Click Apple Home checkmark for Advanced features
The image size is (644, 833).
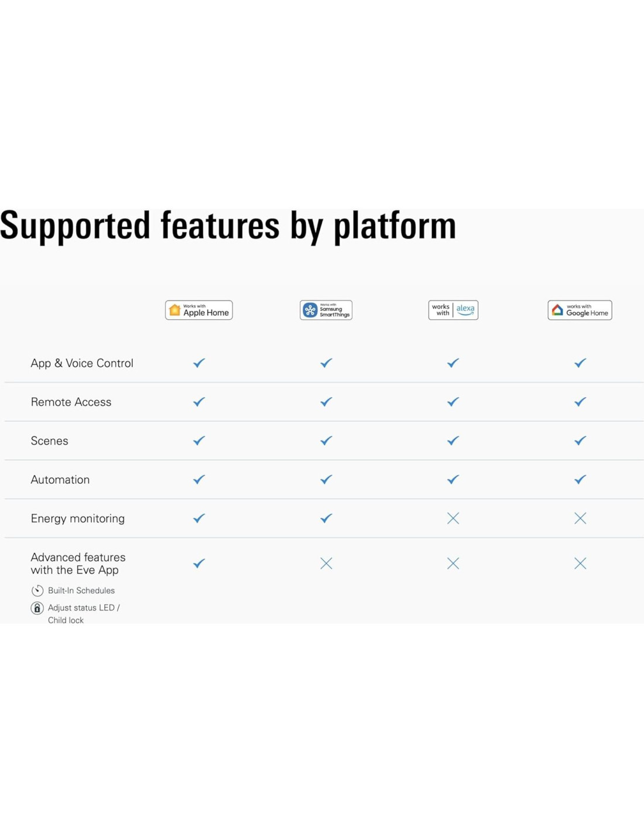[x=199, y=564]
